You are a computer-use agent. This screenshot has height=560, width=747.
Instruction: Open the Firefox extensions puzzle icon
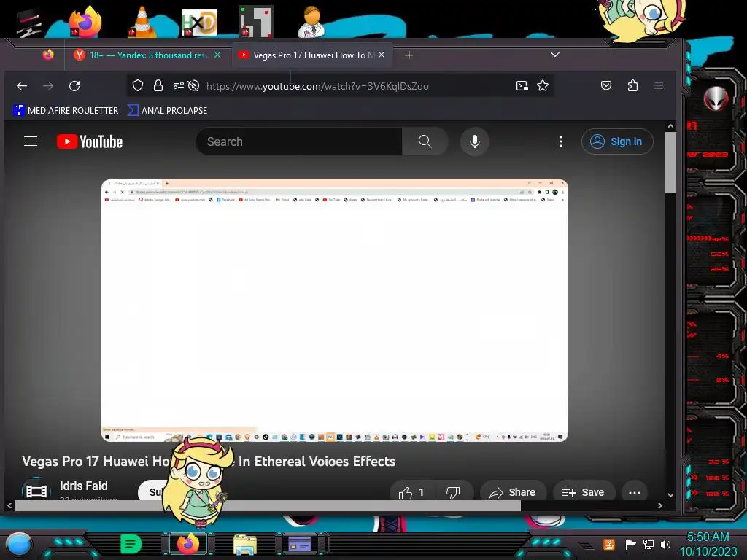point(632,86)
